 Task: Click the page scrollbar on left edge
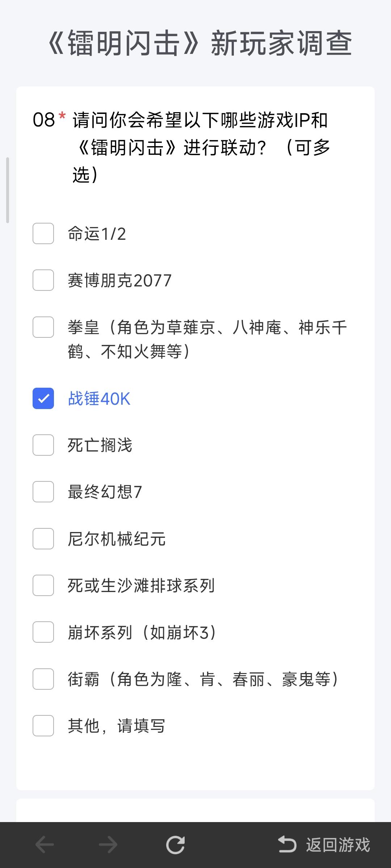point(8,190)
